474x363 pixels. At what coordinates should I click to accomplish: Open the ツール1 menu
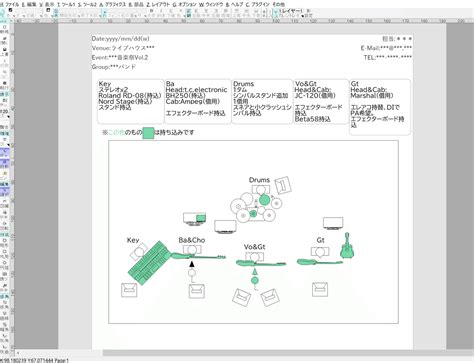coord(67,4)
